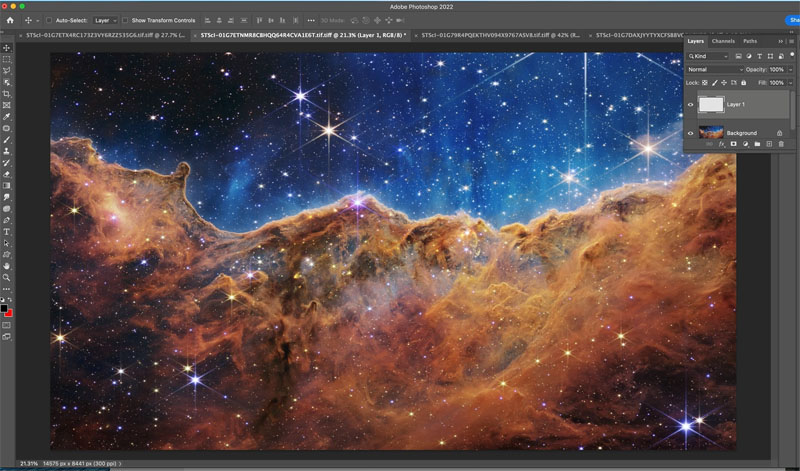Enable the Auto-Select checkbox

(49, 20)
